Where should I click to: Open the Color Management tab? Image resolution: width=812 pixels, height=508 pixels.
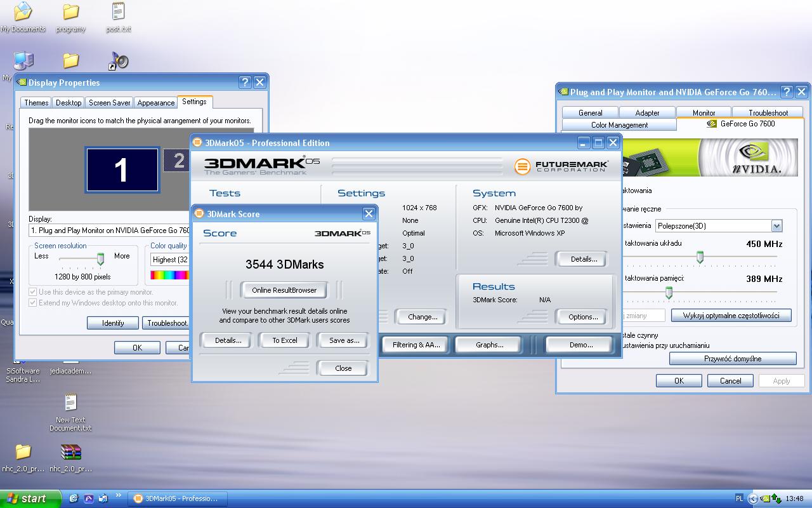(x=620, y=125)
